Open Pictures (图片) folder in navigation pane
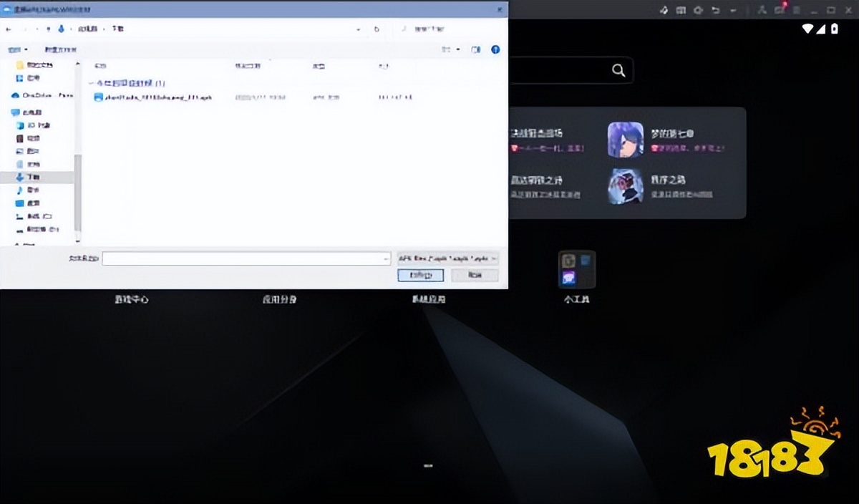The height and width of the screenshot is (504, 859). click(29, 151)
